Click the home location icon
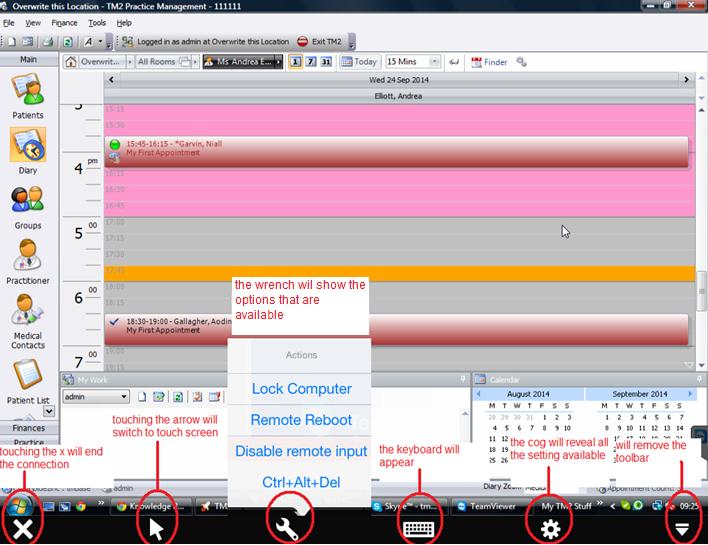This screenshot has width=708, height=545. tap(70, 62)
